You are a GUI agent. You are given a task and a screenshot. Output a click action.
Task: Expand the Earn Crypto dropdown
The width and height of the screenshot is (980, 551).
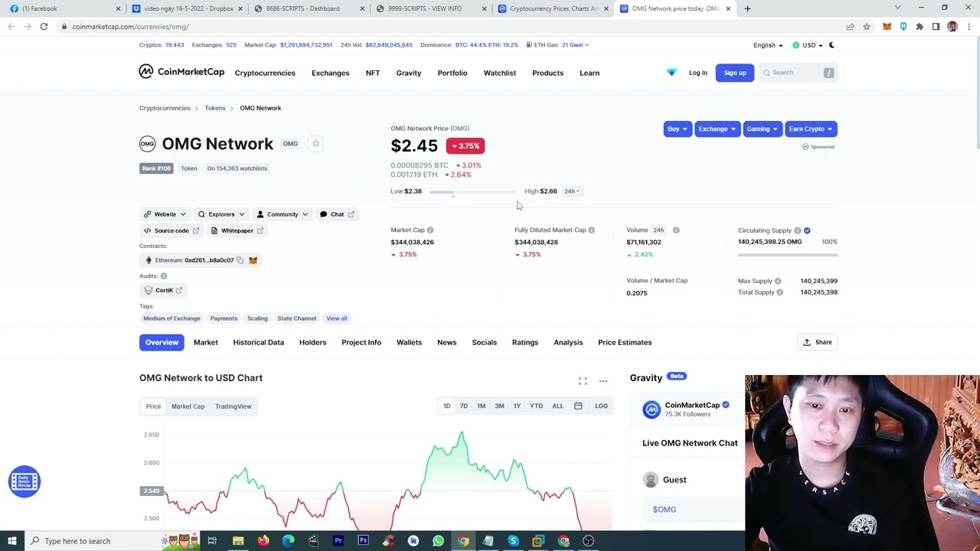(x=811, y=129)
